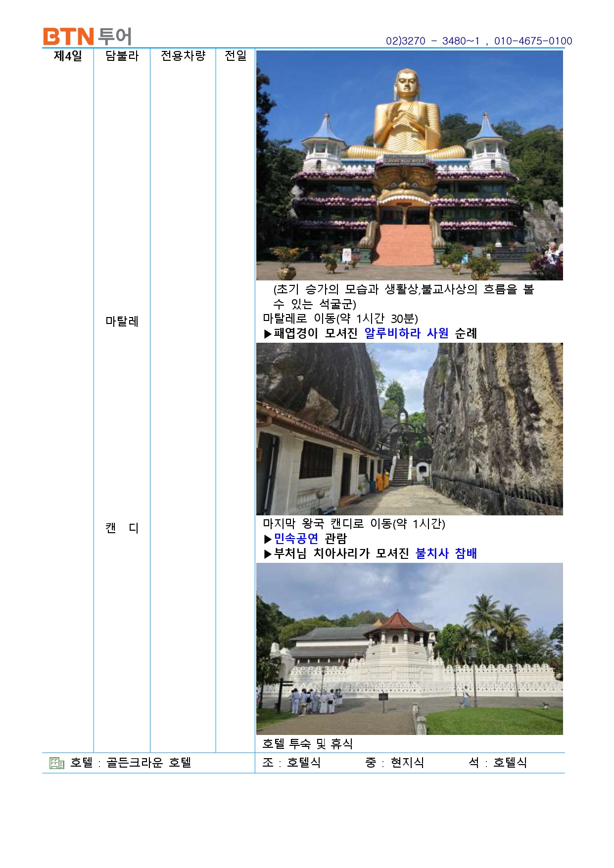614x868 pixels.
Task: Click the 중 : 현지식 lunch entry
Action: point(394,763)
